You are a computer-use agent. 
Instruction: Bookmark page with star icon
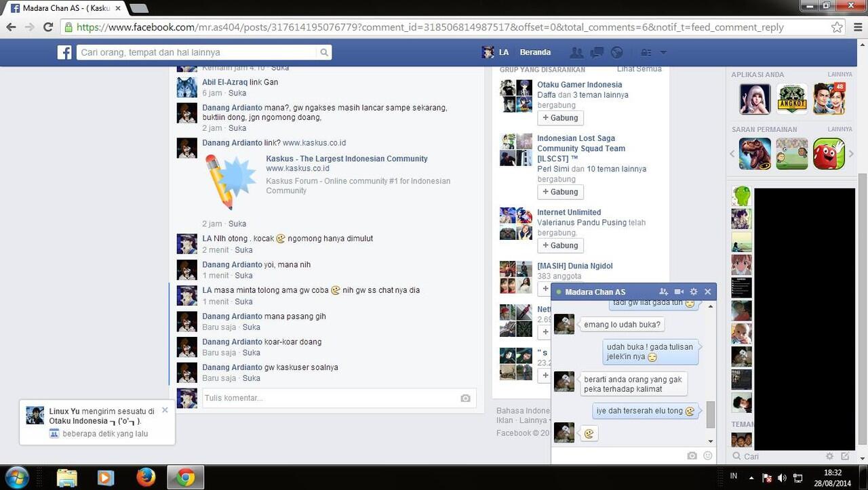pos(837,27)
